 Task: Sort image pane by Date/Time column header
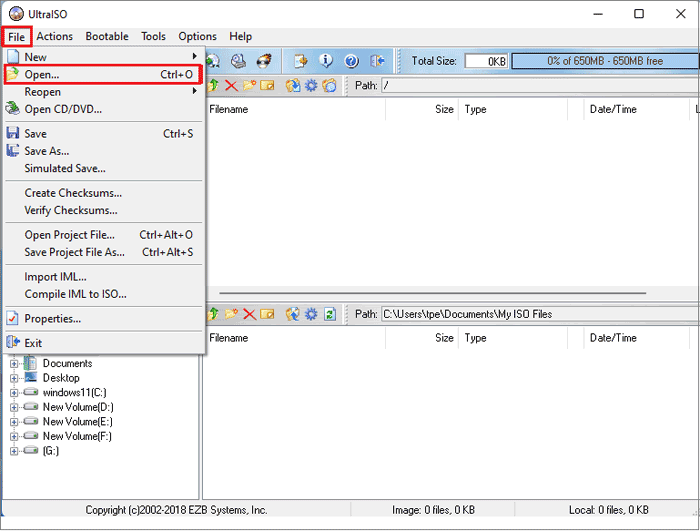click(x=636, y=109)
